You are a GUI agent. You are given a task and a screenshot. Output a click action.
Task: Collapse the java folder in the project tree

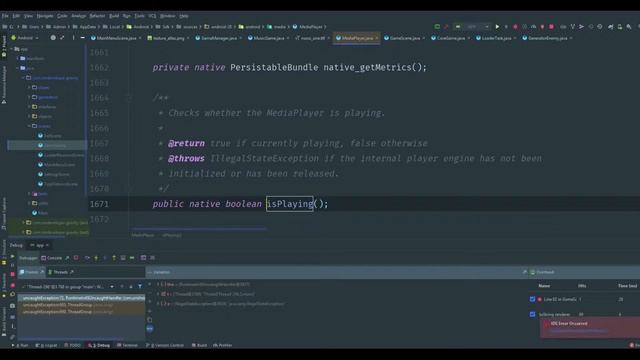tap(17, 68)
